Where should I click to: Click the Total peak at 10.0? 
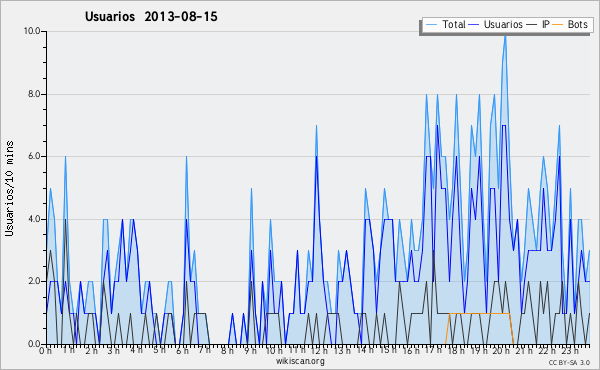pyautogui.click(x=505, y=35)
